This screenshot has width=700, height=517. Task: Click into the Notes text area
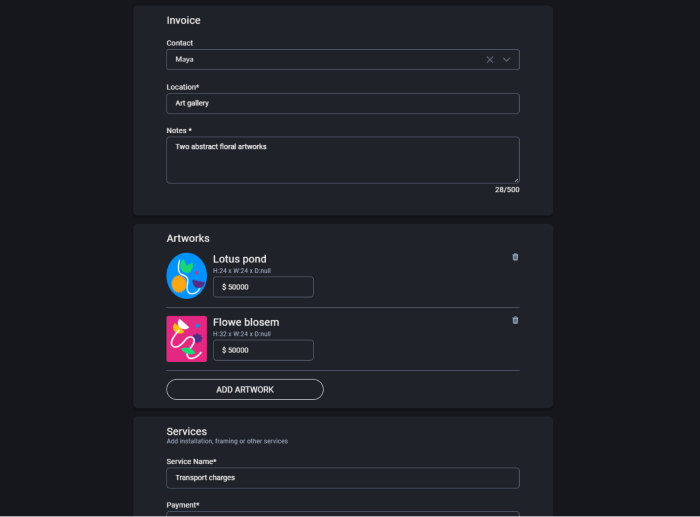343,160
